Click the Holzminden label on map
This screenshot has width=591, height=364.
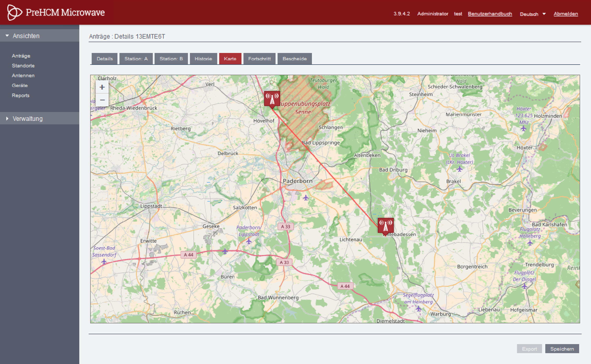coord(548,116)
